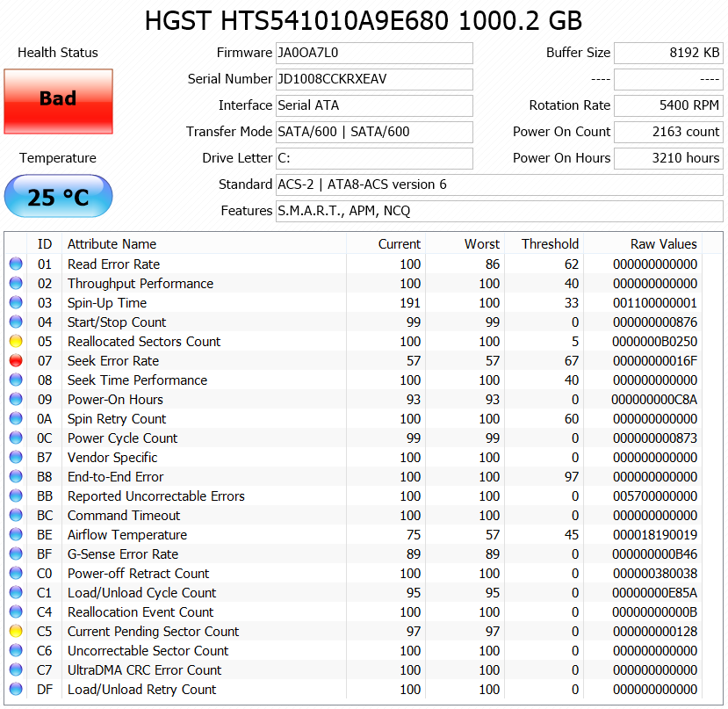Click the Health Status label
This screenshot has height=709, width=728.
[x=58, y=53]
